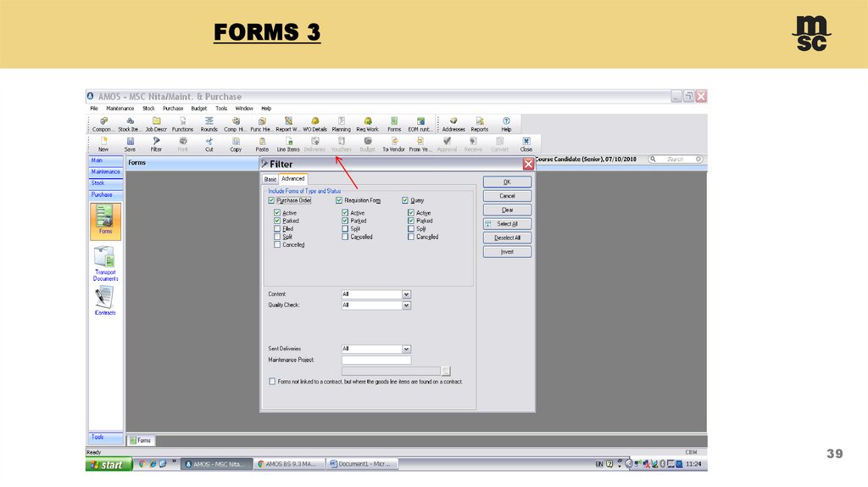Switch to the Advanced tab
The width and height of the screenshot is (868, 487).
(292, 179)
